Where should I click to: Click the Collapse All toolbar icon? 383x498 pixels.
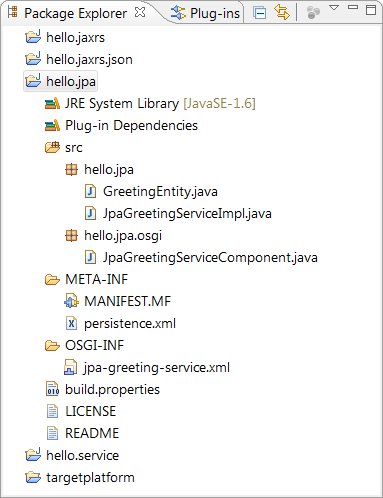click(259, 13)
